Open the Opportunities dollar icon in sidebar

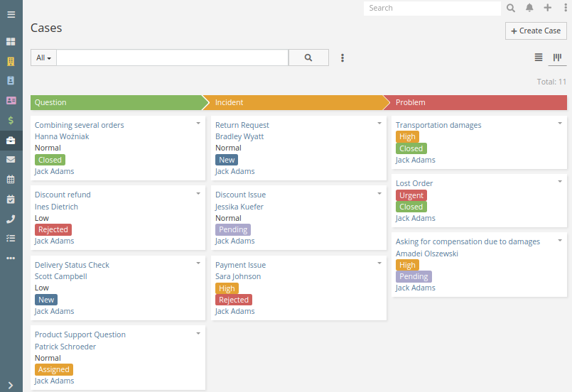point(11,120)
